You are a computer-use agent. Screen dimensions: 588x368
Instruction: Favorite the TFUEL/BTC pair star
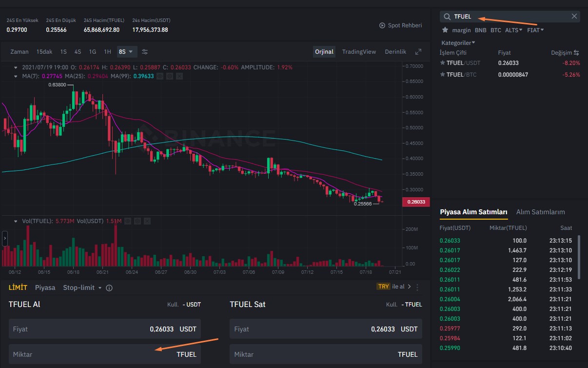443,75
